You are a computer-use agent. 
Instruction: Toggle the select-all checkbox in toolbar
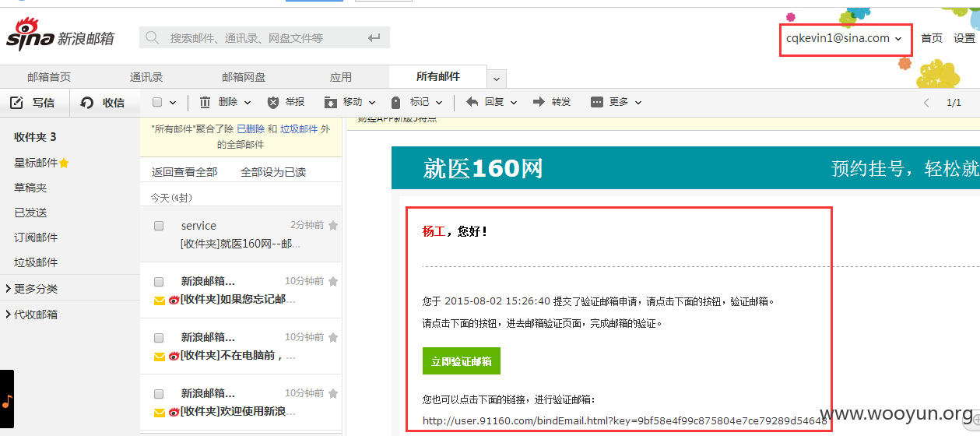(x=157, y=102)
